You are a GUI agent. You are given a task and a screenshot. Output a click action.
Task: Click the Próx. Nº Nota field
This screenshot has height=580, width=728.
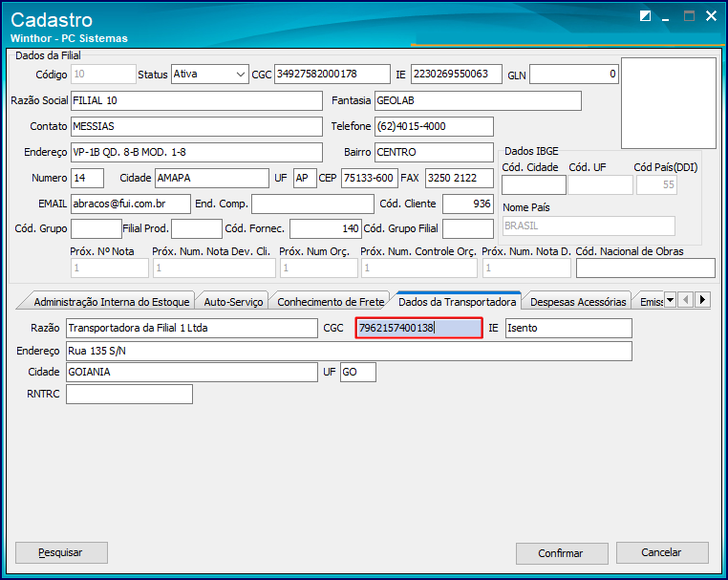coord(110,268)
